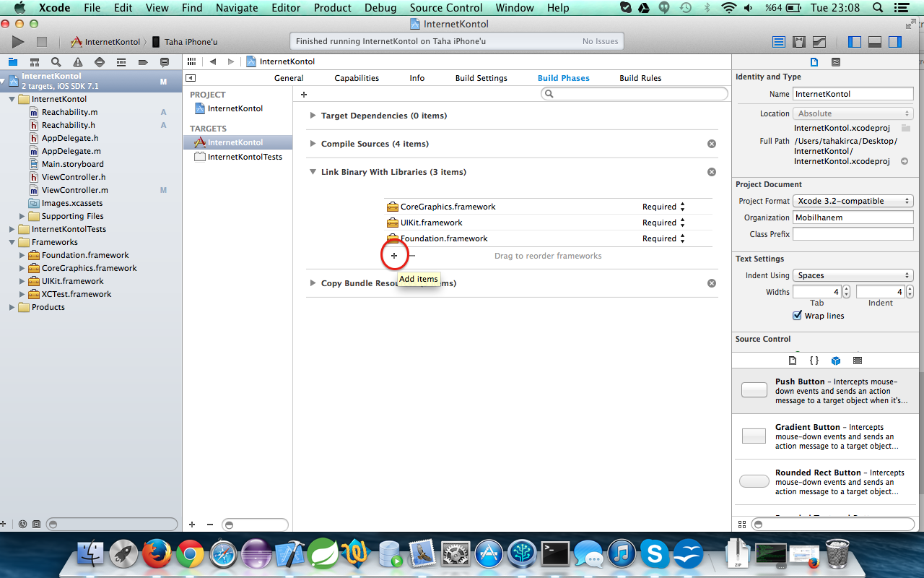Open the Log navigator speech bubble icon
The width and height of the screenshot is (924, 578).
[x=165, y=62]
